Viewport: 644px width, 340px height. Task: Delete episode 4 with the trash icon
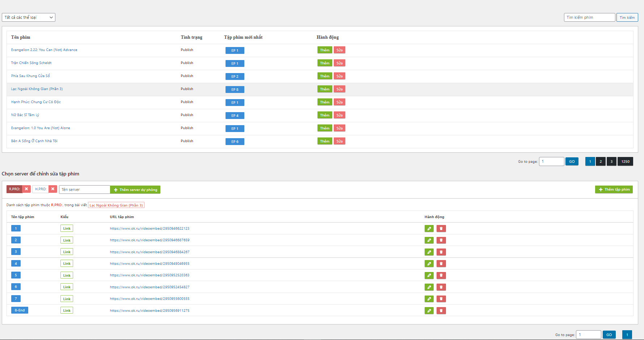coord(441,264)
